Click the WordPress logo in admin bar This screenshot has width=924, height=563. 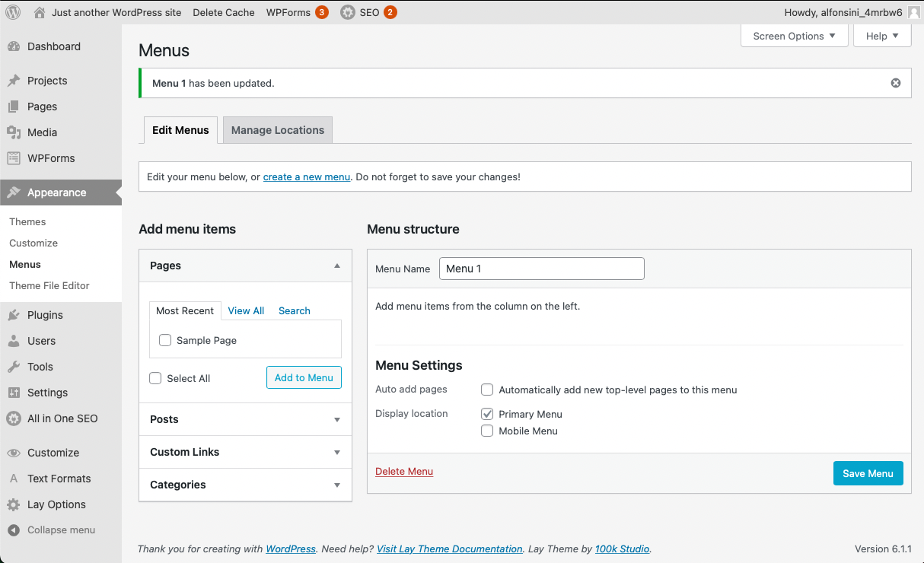[13, 12]
